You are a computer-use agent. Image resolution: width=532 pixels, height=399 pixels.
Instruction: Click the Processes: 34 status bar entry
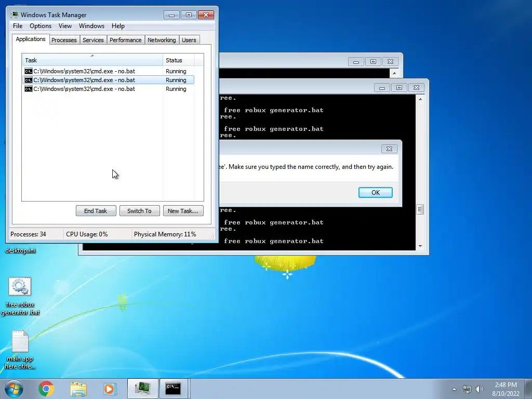[x=28, y=234]
